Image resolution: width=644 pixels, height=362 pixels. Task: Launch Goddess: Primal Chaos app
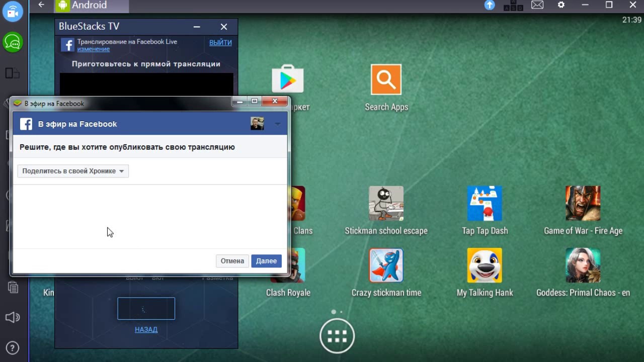pos(583,265)
